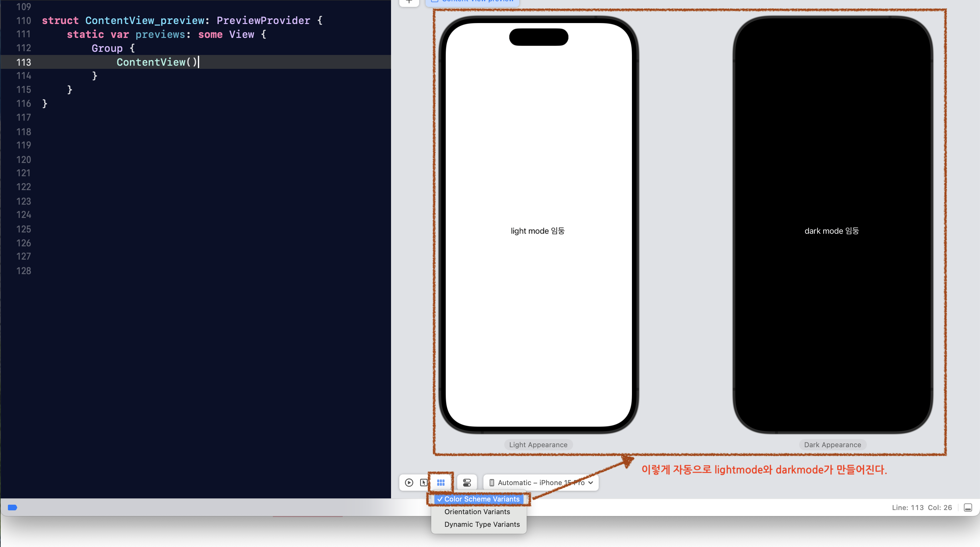980x547 pixels.
Task: Click the Live preview play icon
Action: coord(409,482)
